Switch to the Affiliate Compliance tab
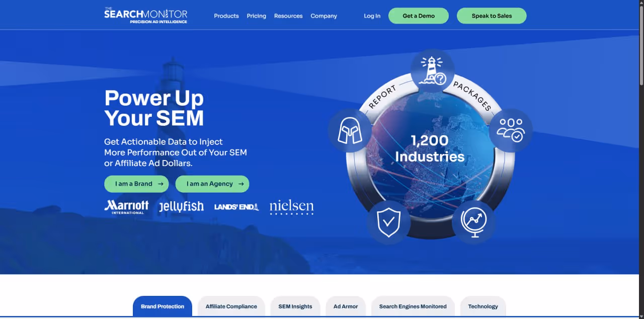The height and width of the screenshot is (319, 644). 231,306
